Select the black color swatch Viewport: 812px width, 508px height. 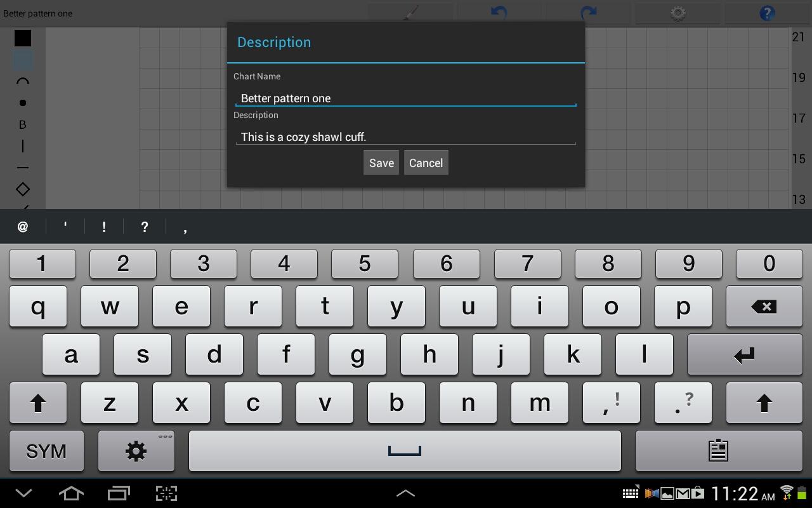(x=23, y=38)
